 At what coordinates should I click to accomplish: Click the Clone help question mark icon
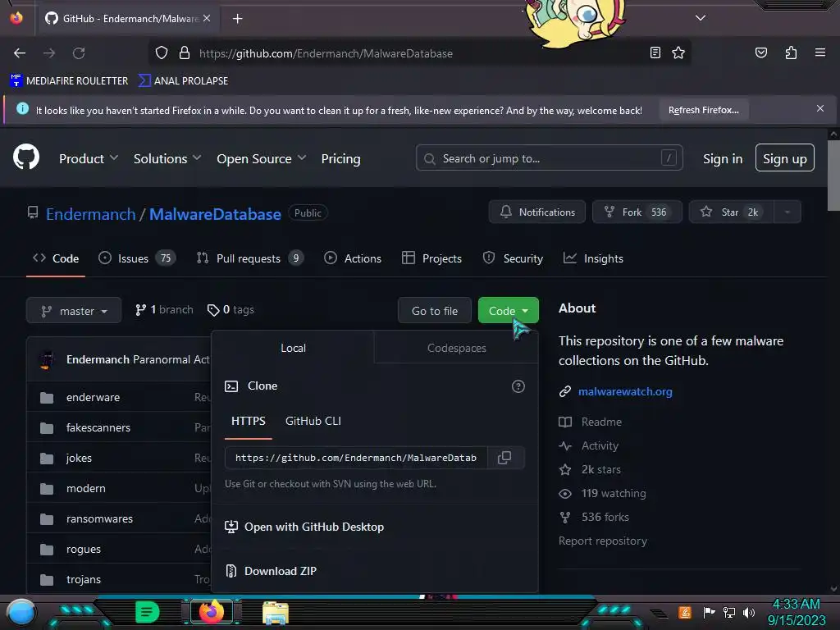click(518, 386)
